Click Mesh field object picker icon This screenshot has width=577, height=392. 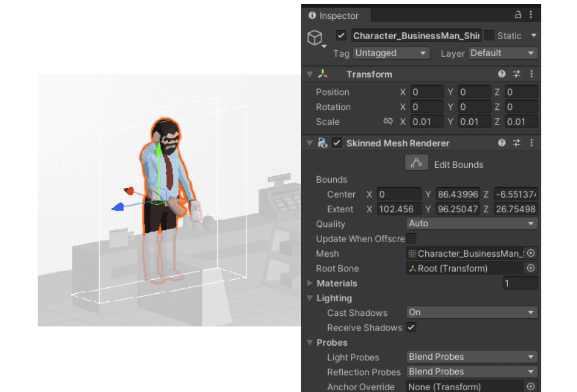(x=531, y=253)
